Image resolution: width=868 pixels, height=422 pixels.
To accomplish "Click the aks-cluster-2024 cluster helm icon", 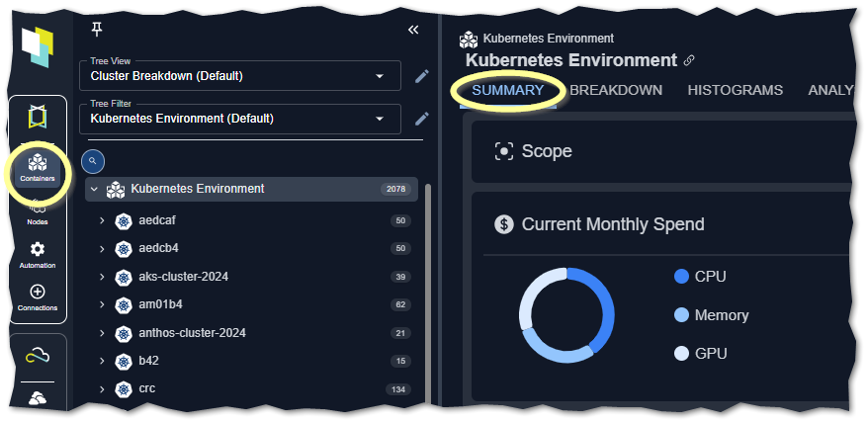I will point(123,277).
